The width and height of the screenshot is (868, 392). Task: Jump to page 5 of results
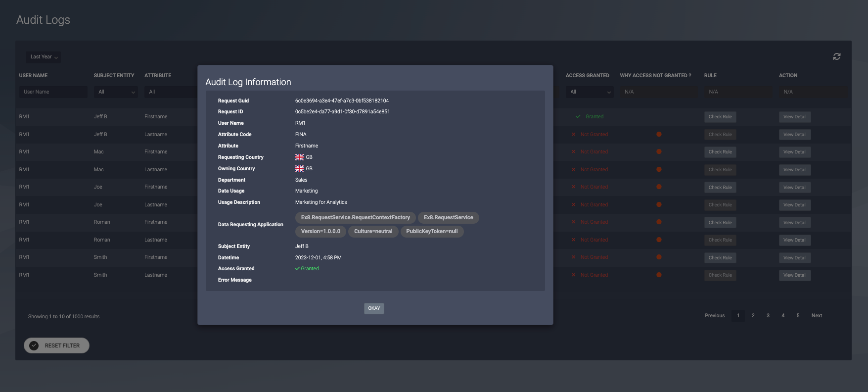click(x=798, y=316)
